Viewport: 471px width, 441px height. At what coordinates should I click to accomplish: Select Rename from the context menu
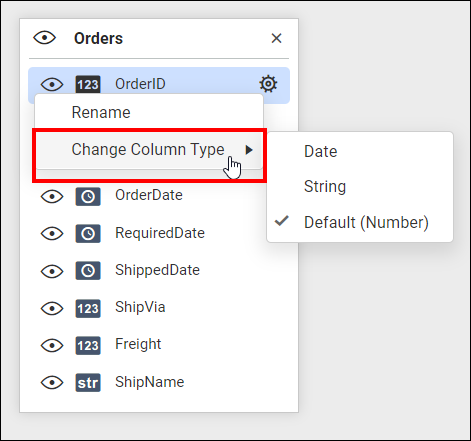(x=149, y=112)
